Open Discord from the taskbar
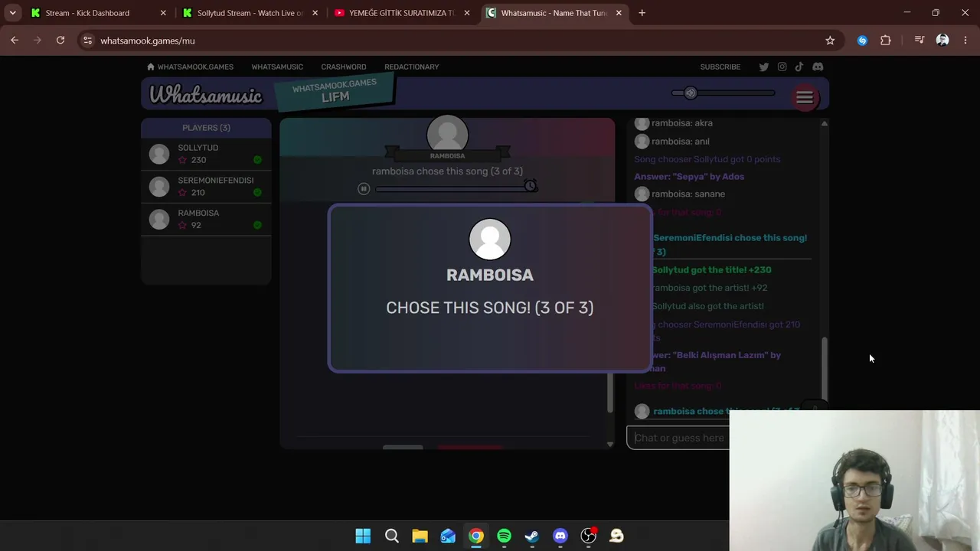Screen dimensions: 980x551 560,536
